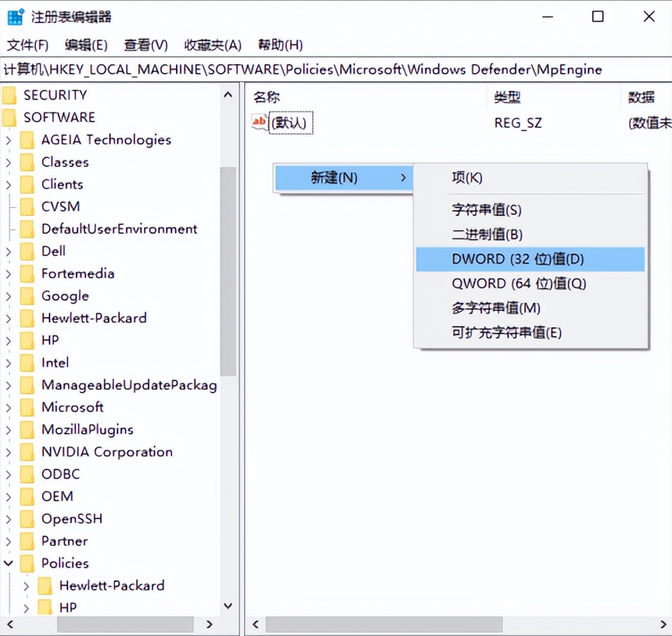Choose 字符串值(S) in the submenu
The height and width of the screenshot is (636, 672).
click(x=530, y=209)
